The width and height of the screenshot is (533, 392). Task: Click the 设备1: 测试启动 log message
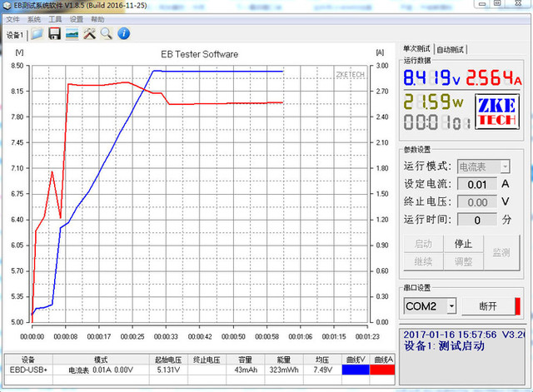click(x=444, y=346)
